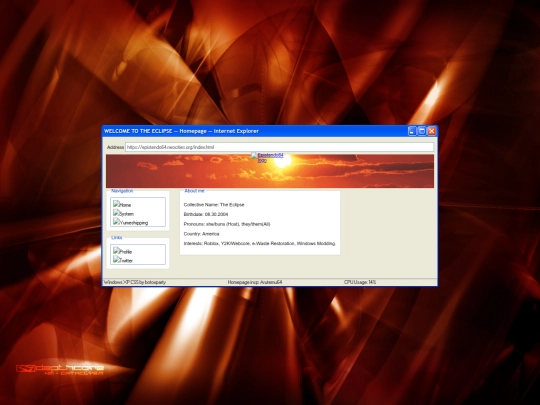
Task: Minimize the Internet Explorer window
Action: point(412,131)
